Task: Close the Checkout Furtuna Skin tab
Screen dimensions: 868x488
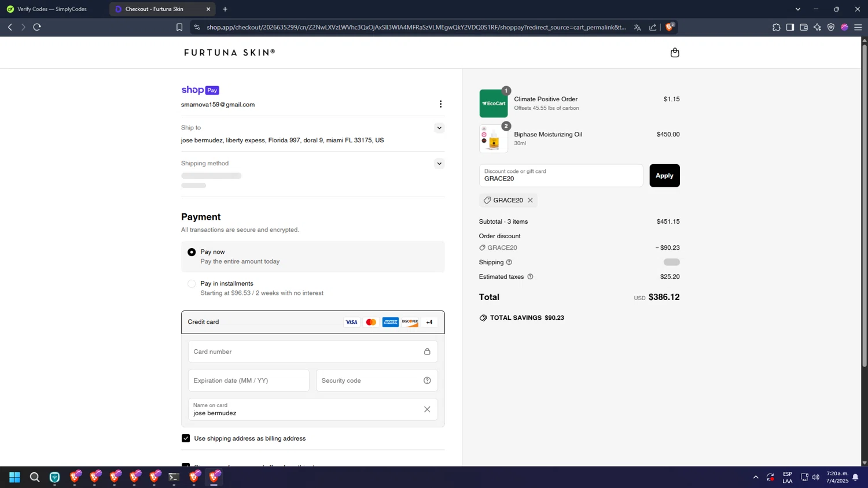Action: (x=208, y=9)
